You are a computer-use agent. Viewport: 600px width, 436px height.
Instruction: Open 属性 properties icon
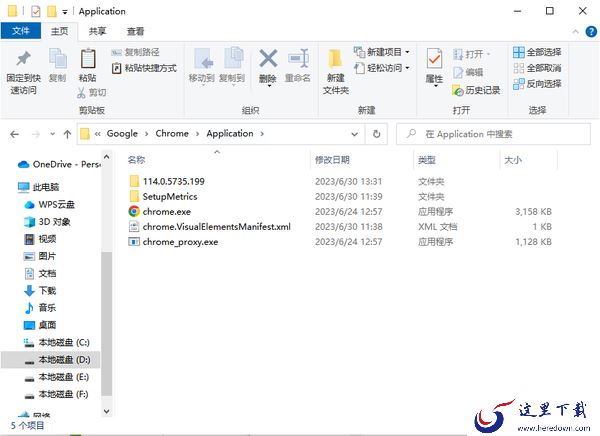coord(434,59)
